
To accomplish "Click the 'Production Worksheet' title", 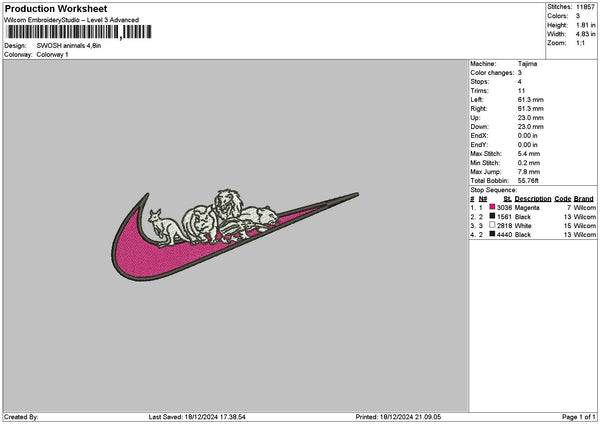I will click(x=56, y=8).
